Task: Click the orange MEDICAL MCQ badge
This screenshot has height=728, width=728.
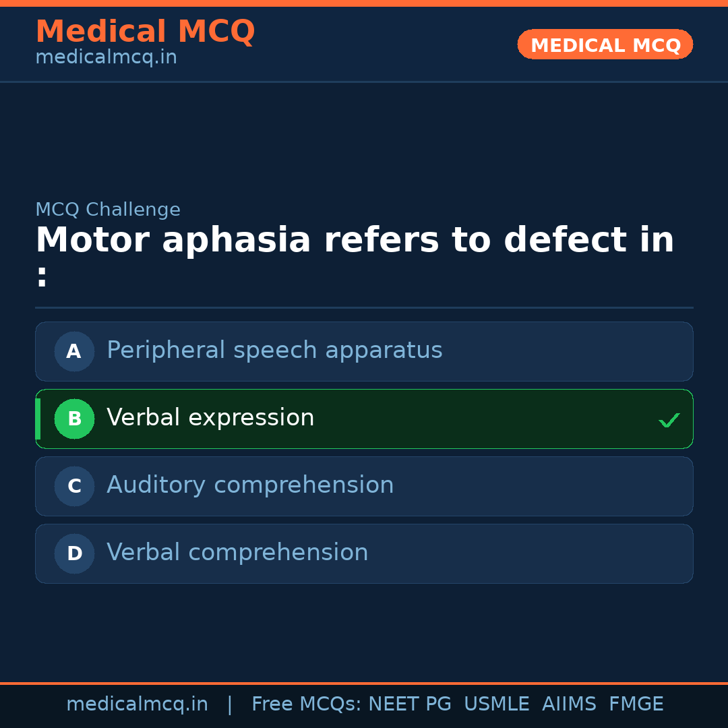Action: click(605, 44)
